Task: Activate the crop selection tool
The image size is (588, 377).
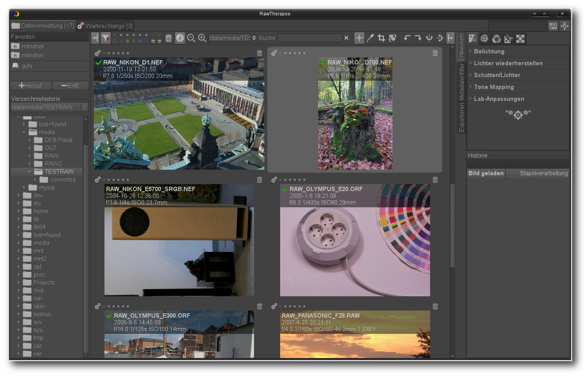Action: 381,38
